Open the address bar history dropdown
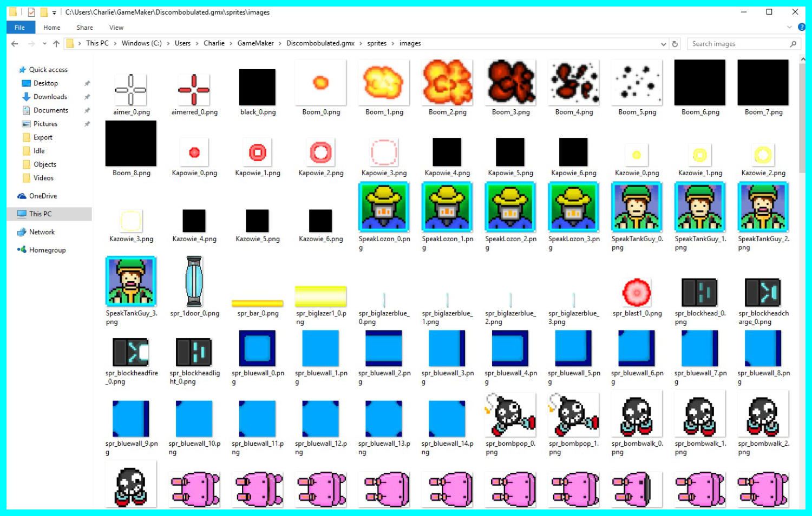 coord(663,44)
